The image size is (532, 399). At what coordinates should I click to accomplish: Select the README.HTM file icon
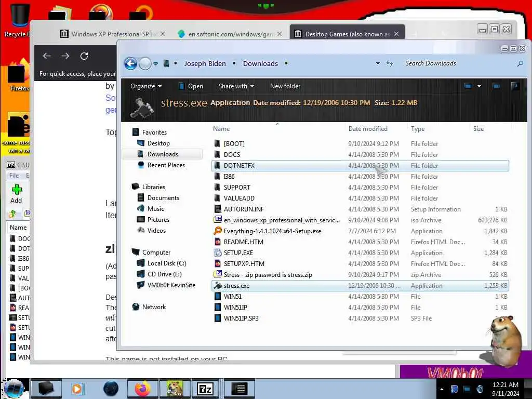pyautogui.click(x=218, y=242)
